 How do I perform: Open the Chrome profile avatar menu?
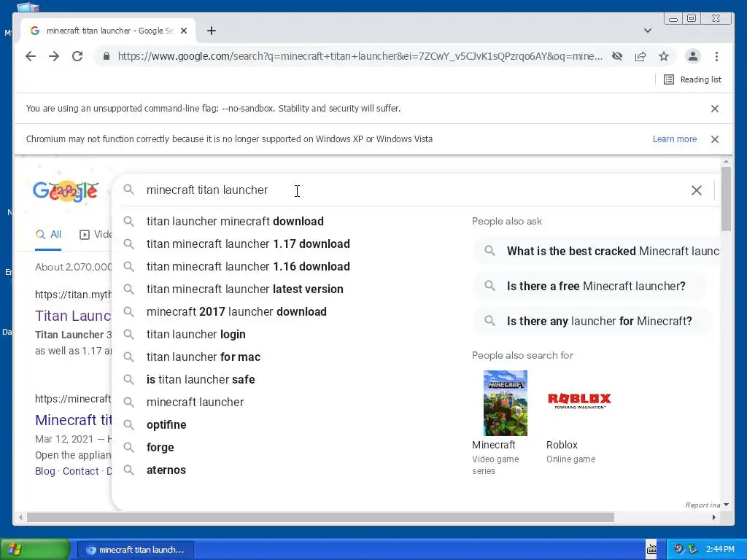tap(693, 56)
